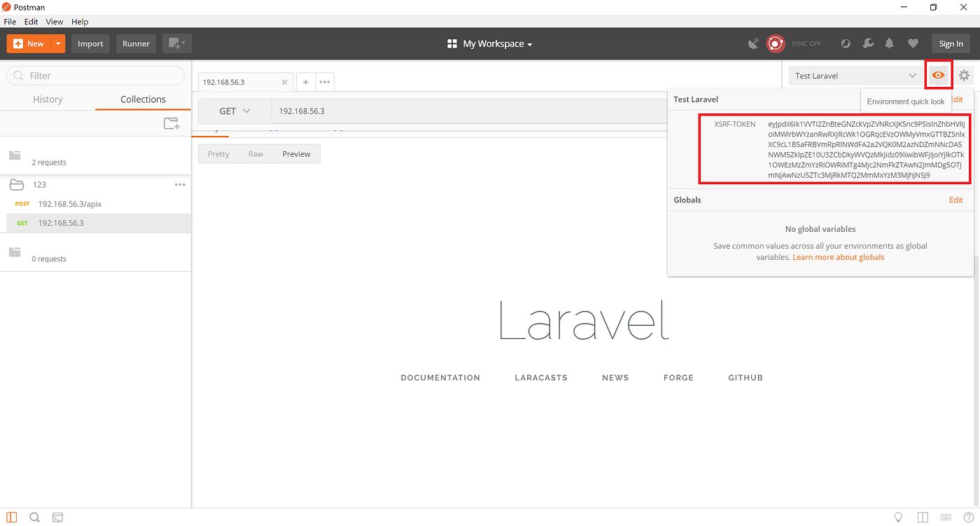Screen dimensions: 980x526
Task: Open the File menu
Action: click(10, 22)
